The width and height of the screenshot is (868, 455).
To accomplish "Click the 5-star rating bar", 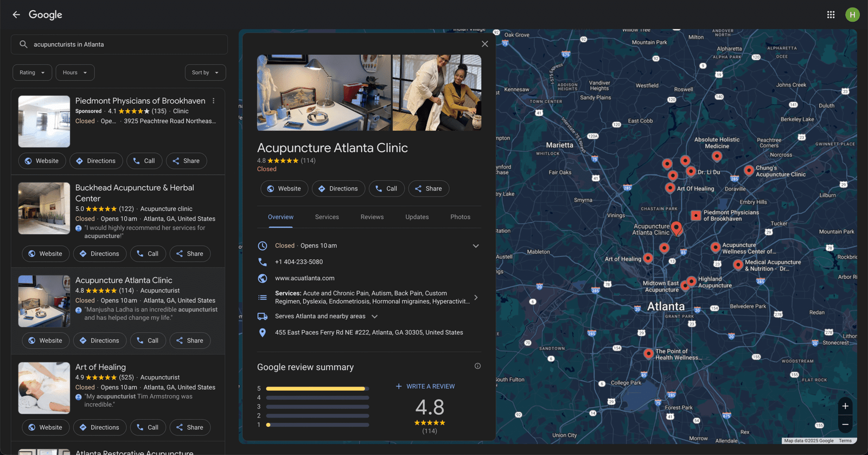I will pyautogui.click(x=317, y=389).
